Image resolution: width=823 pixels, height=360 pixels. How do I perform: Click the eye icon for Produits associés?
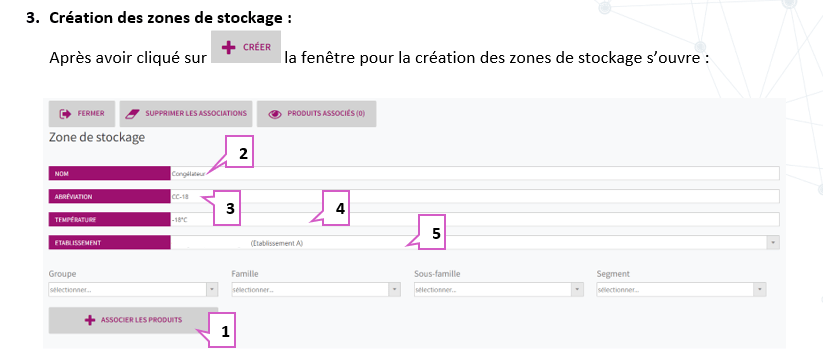click(275, 114)
